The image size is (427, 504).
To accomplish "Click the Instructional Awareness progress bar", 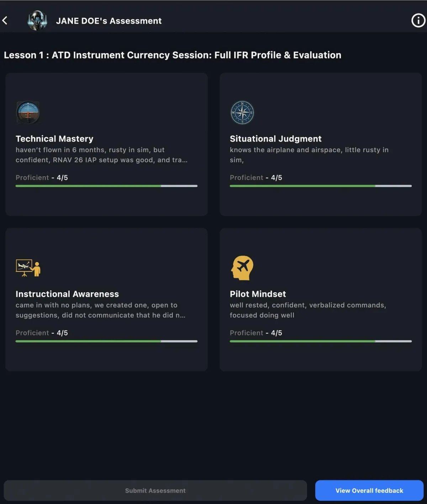I will [x=106, y=341].
